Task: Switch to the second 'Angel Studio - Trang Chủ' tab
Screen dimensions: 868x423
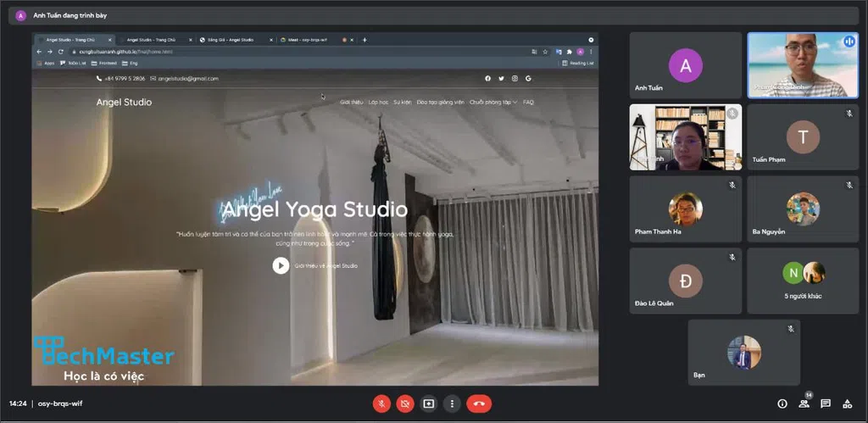Action: (x=154, y=40)
